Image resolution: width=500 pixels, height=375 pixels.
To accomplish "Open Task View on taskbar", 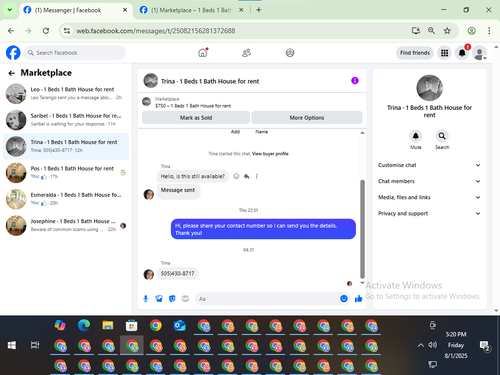I will click(35, 345).
